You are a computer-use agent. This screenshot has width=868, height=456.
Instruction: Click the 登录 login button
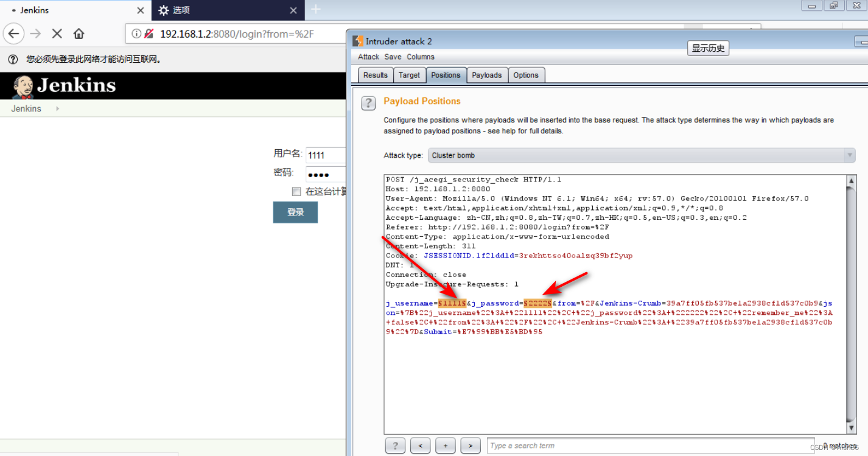(295, 212)
